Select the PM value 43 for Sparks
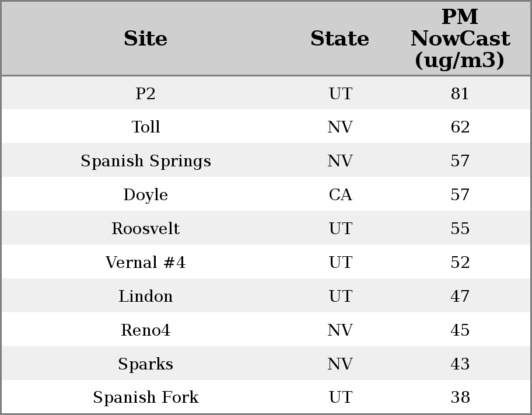The height and width of the screenshot is (415, 532). click(x=460, y=364)
